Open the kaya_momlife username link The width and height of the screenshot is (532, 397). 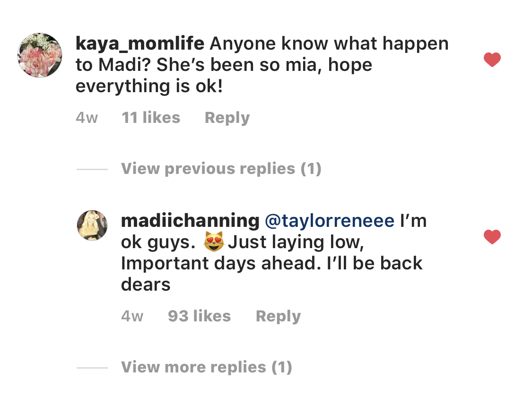[x=140, y=44]
